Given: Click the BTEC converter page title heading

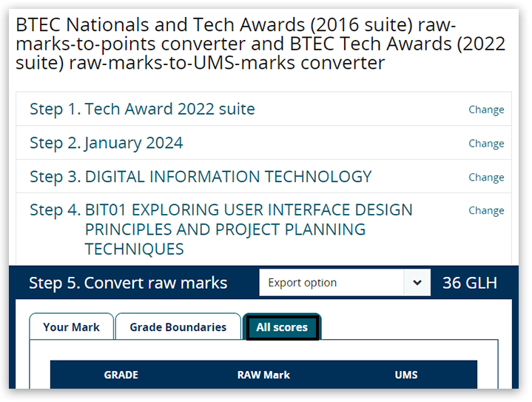Looking at the screenshot, I should [260, 43].
